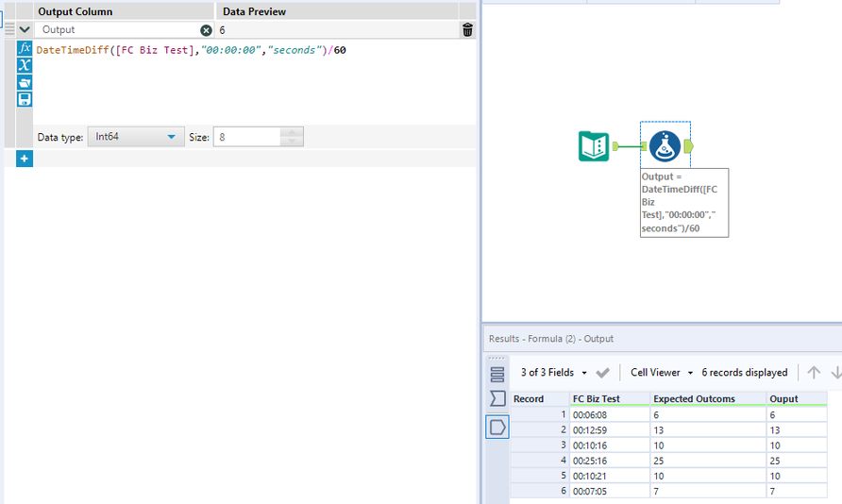Open recent and saved expressions folder icon
The height and width of the screenshot is (504, 842).
(25, 83)
